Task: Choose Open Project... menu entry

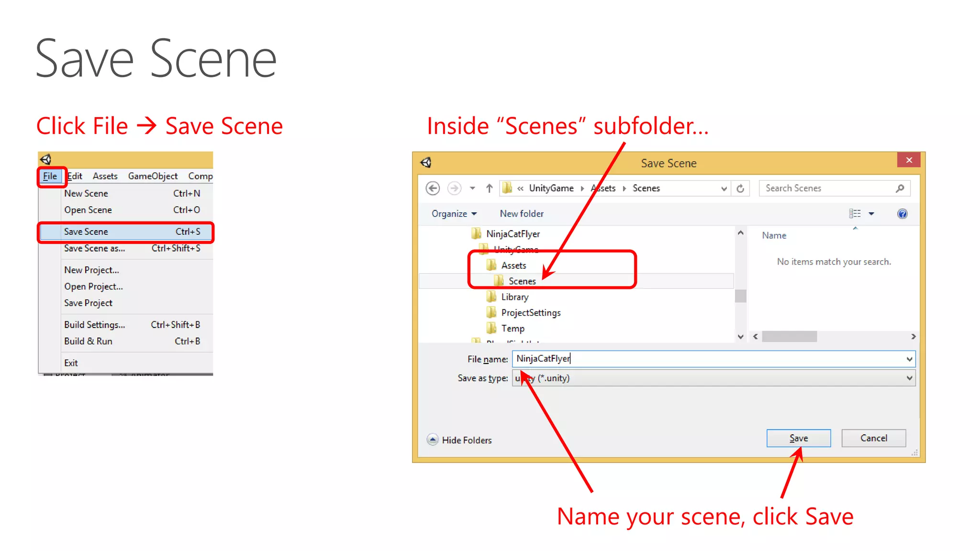Action: (x=132, y=287)
